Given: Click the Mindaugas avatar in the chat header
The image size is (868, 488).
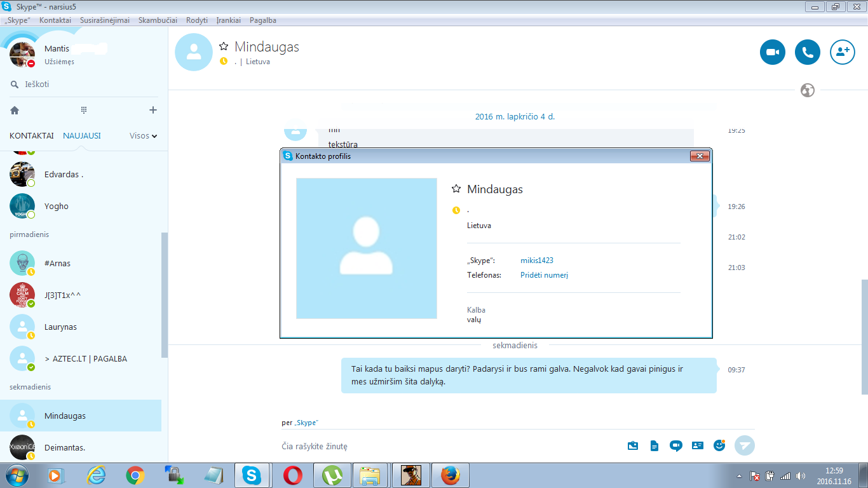Looking at the screenshot, I should tap(194, 52).
